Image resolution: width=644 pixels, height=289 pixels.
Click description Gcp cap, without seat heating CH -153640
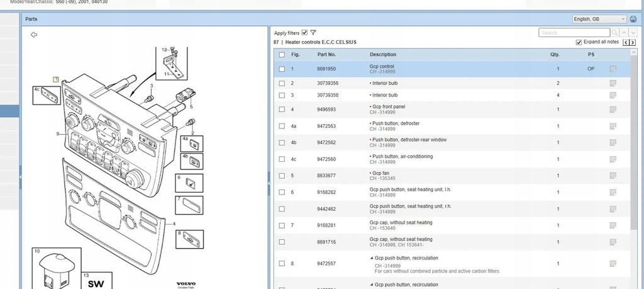(401, 225)
